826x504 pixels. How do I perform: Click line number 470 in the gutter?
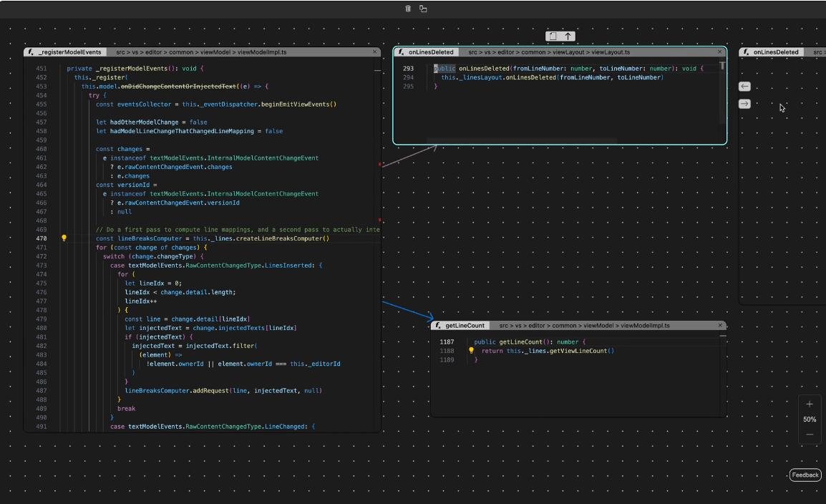point(41,238)
